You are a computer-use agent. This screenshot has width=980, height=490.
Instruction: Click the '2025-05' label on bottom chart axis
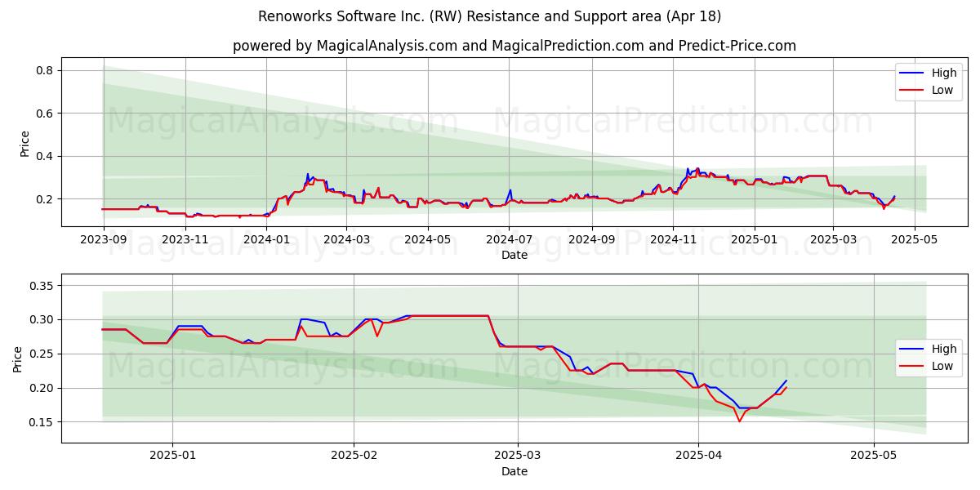click(874, 456)
